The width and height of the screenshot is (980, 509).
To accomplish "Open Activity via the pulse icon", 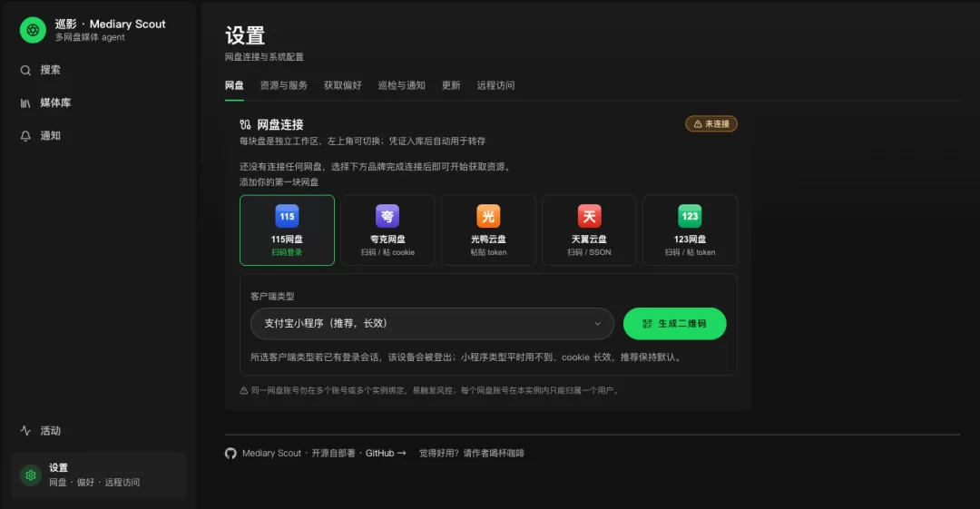I will coord(25,430).
